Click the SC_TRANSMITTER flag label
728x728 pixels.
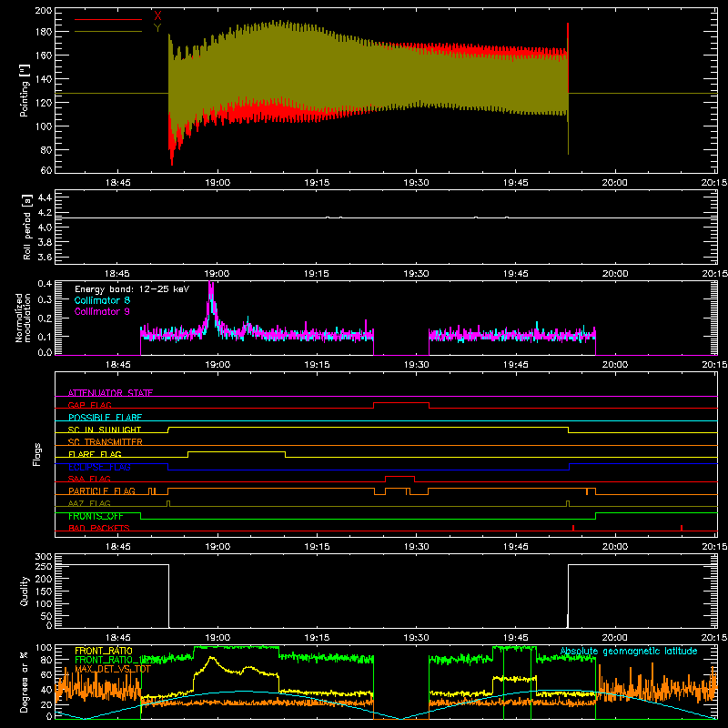pos(105,441)
